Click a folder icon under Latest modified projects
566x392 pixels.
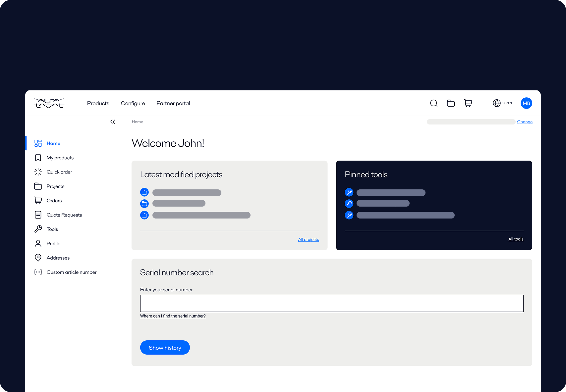[144, 192]
